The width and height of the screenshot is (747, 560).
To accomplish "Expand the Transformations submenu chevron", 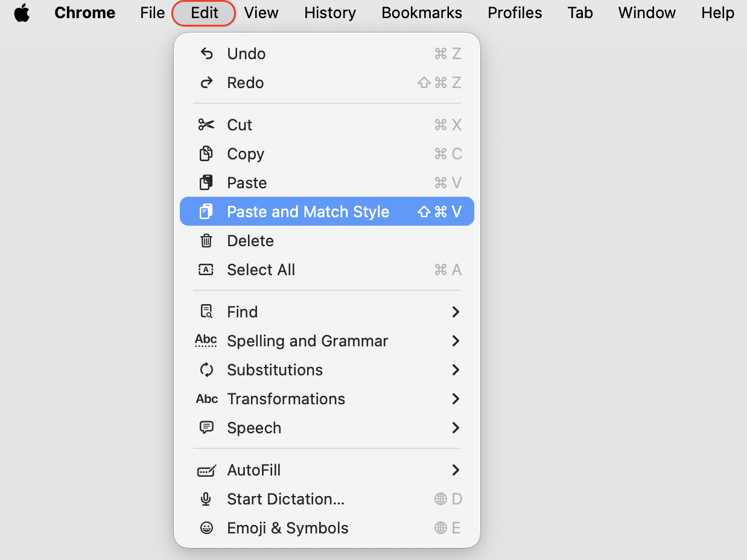I will coord(456,399).
